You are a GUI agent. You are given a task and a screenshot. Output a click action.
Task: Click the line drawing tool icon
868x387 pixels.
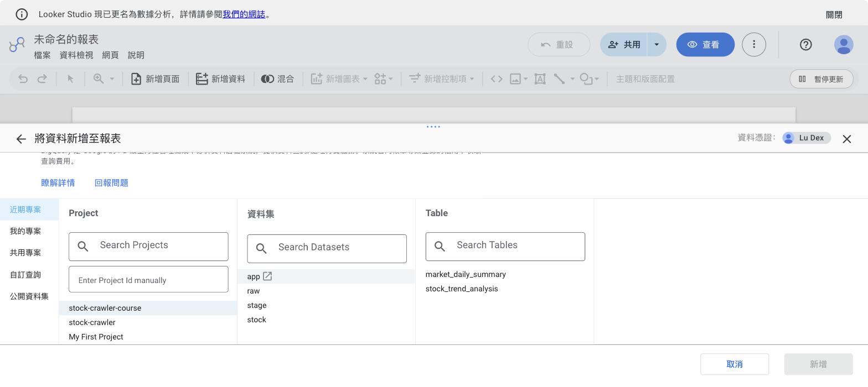click(560, 79)
